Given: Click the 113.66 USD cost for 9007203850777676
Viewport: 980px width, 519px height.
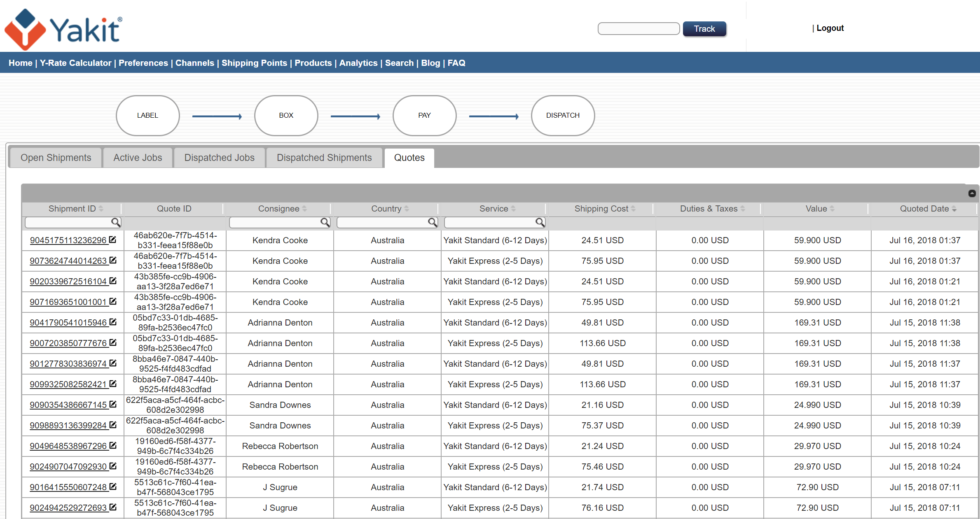Looking at the screenshot, I should (x=602, y=343).
